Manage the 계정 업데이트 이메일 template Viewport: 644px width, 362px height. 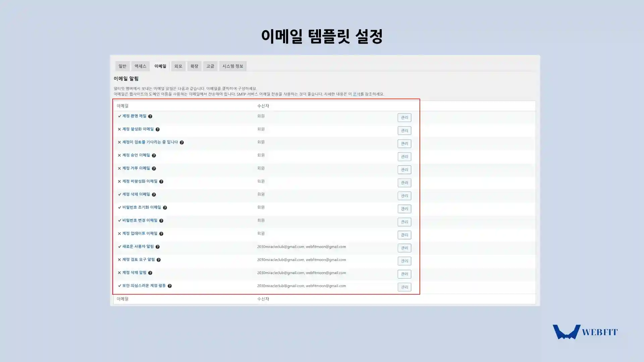click(405, 235)
